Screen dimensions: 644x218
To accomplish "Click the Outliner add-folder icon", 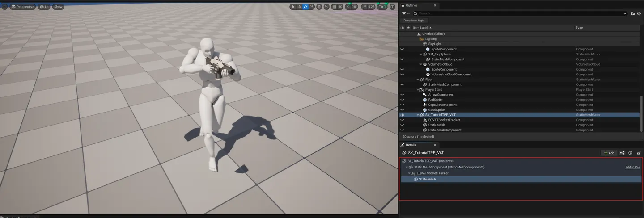I will tap(633, 14).
